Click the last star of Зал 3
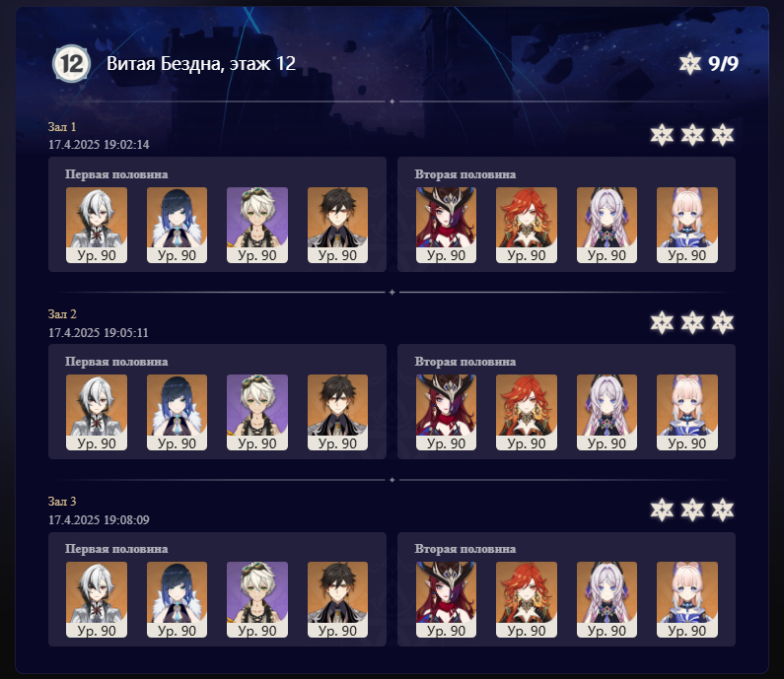Image resolution: width=784 pixels, height=679 pixels. pos(723,510)
